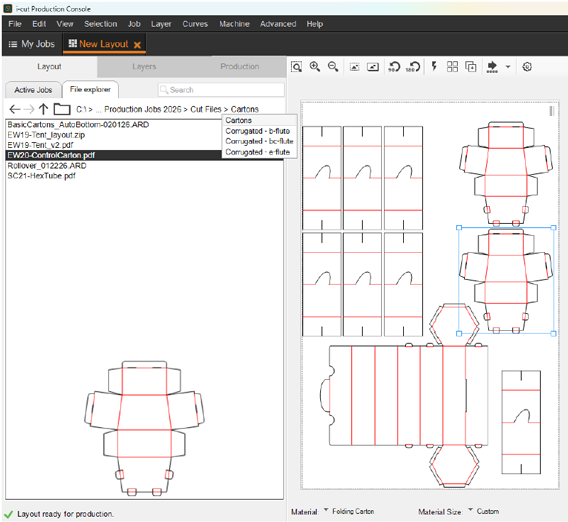This screenshot has width=568, height=522.
Task: Open the Material dropdown
Action: [x=326, y=510]
